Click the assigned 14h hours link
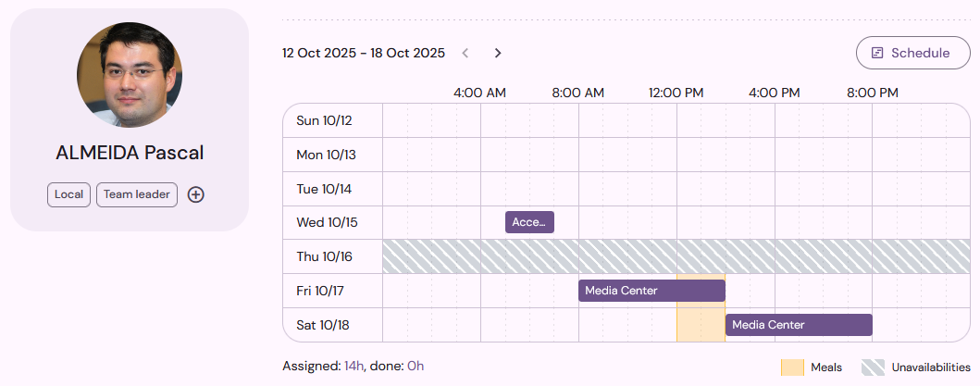The image size is (980, 386). (x=354, y=366)
